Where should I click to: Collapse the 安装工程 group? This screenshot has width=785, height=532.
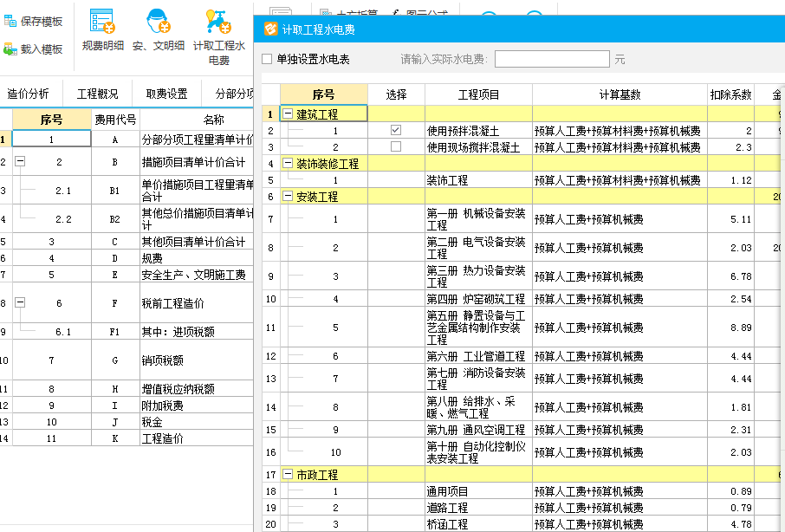point(288,196)
